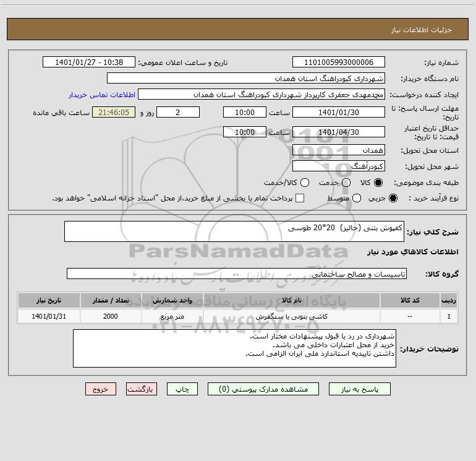This screenshot has height=461, width=476.
Task: Click the ساعت باقی مانده label
Action: pyautogui.click(x=61, y=113)
